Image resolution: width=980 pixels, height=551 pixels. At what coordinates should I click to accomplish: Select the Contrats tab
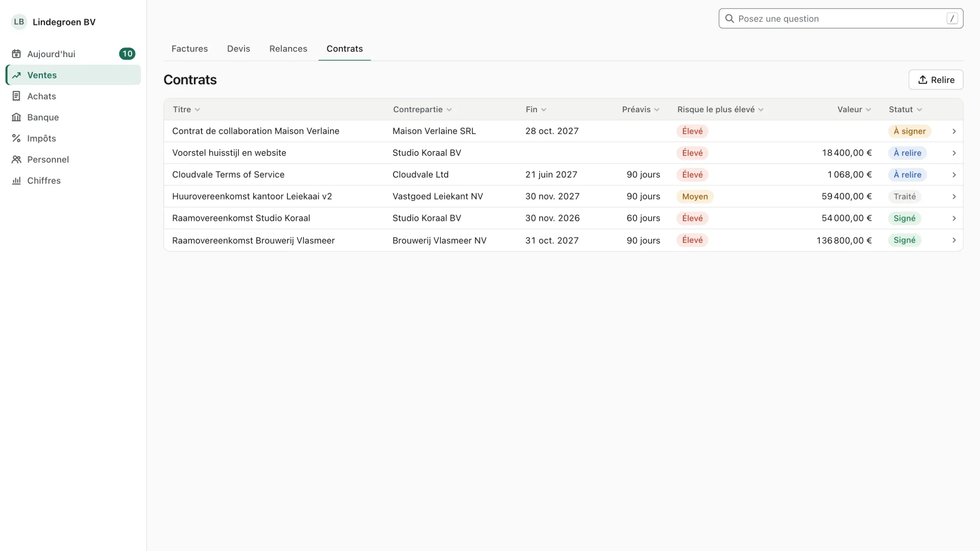pyautogui.click(x=345, y=48)
